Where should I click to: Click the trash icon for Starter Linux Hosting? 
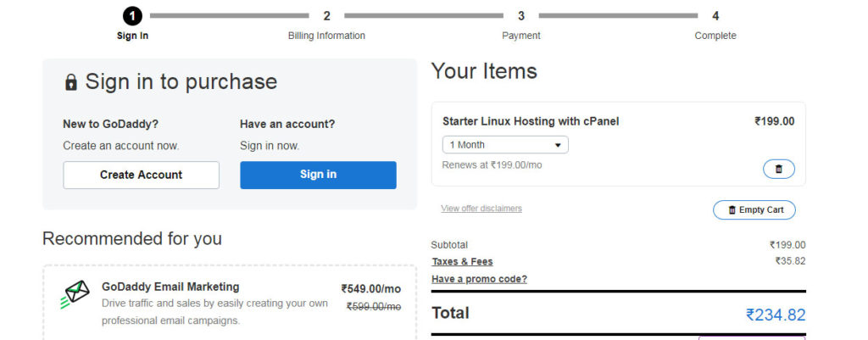(778, 169)
